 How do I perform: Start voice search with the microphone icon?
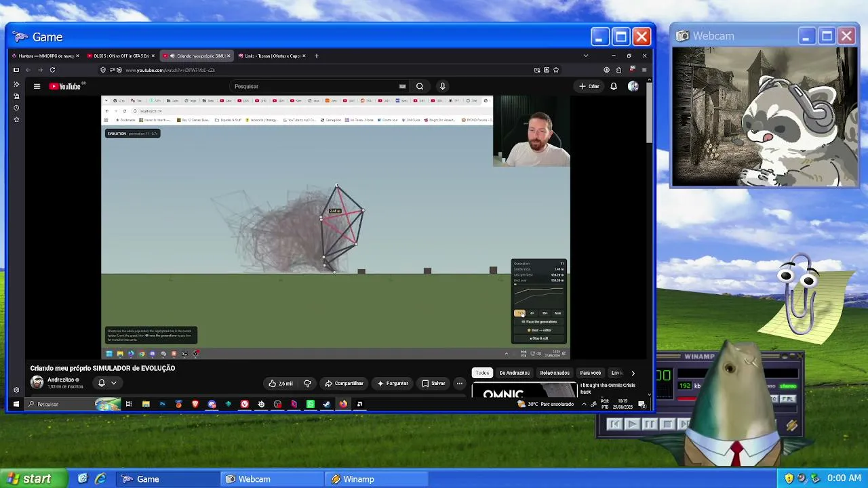coord(442,86)
